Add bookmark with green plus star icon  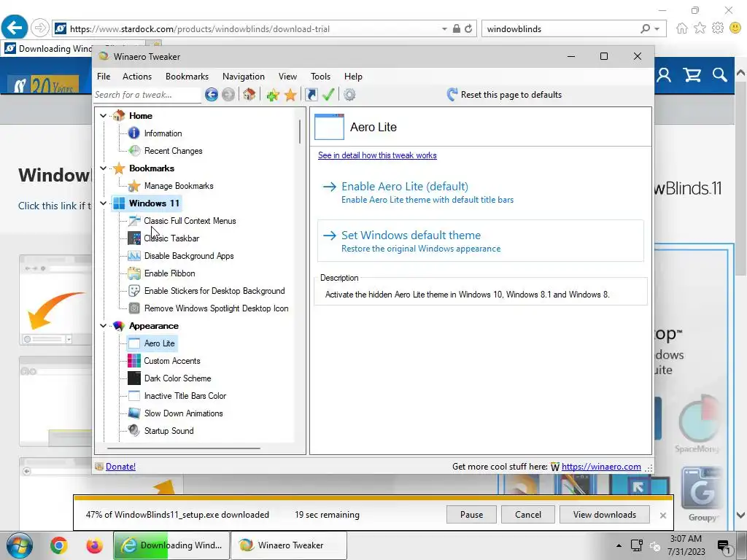273,95
